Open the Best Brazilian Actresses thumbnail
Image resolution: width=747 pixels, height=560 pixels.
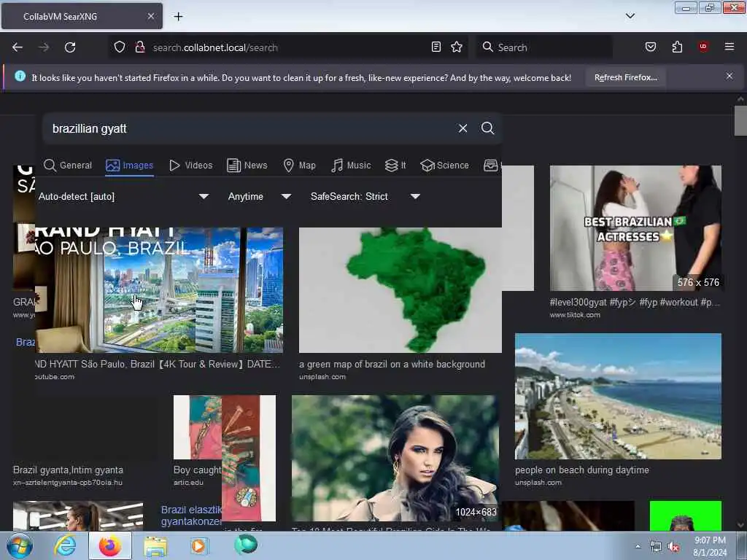pos(635,228)
